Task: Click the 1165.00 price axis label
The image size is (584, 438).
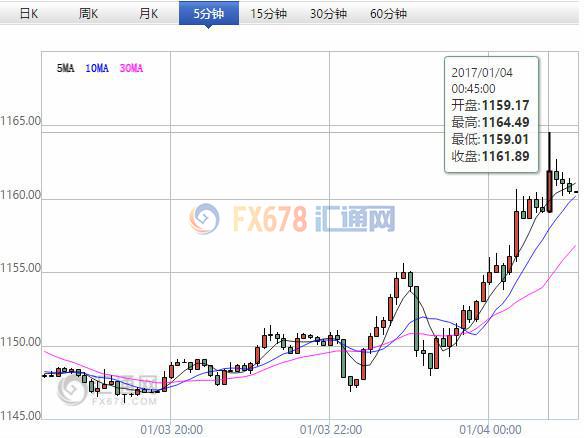Action: point(20,121)
